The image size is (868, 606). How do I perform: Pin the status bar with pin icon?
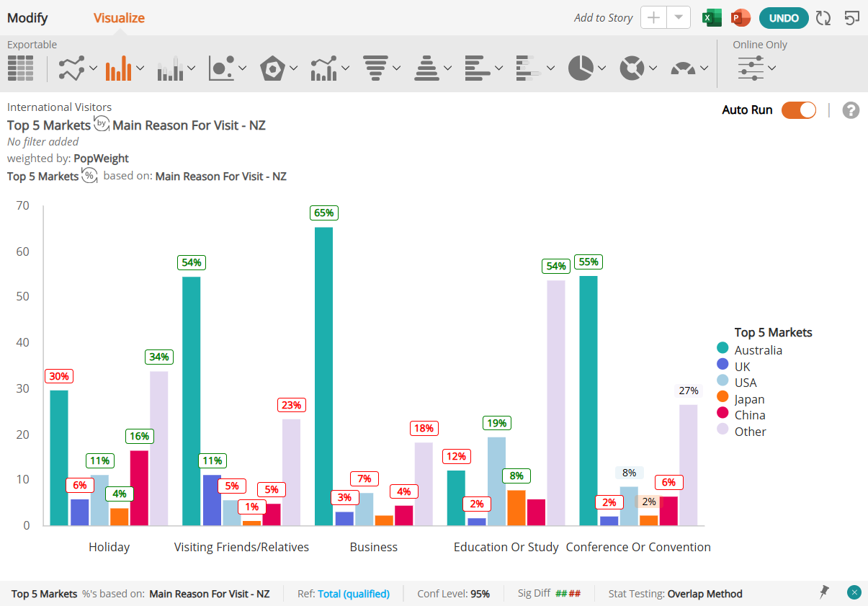pyautogui.click(x=824, y=592)
